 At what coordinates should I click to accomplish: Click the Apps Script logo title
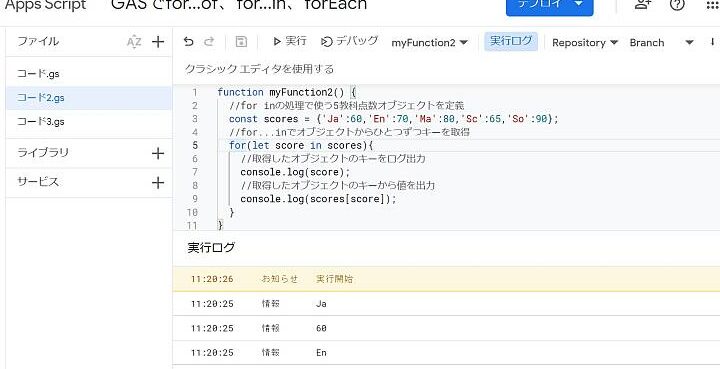pos(45,5)
